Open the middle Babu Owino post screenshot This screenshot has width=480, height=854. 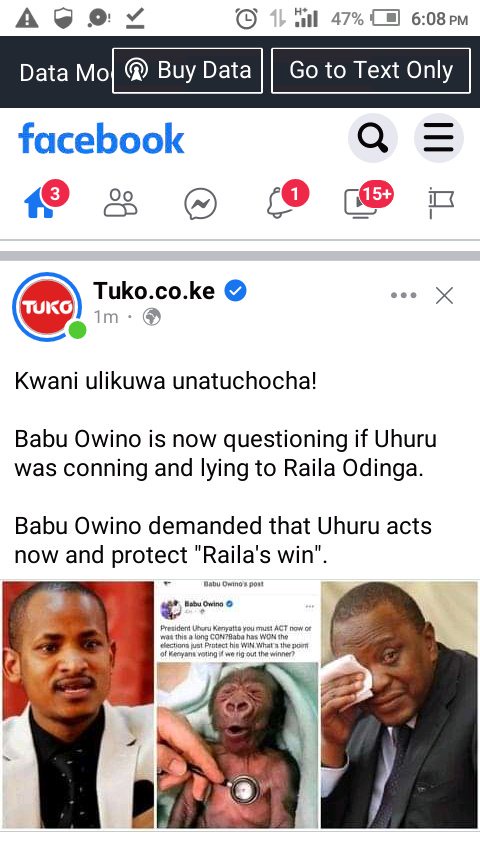238,705
